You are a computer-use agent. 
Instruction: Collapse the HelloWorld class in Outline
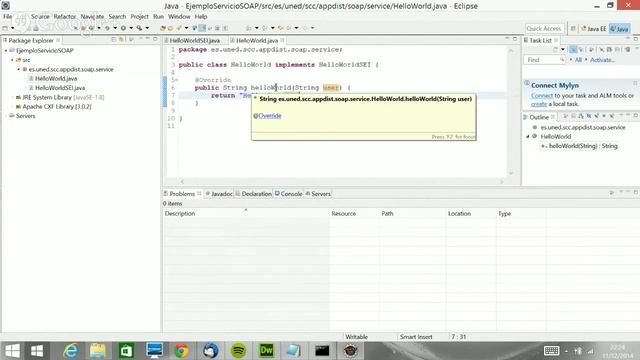[528, 137]
